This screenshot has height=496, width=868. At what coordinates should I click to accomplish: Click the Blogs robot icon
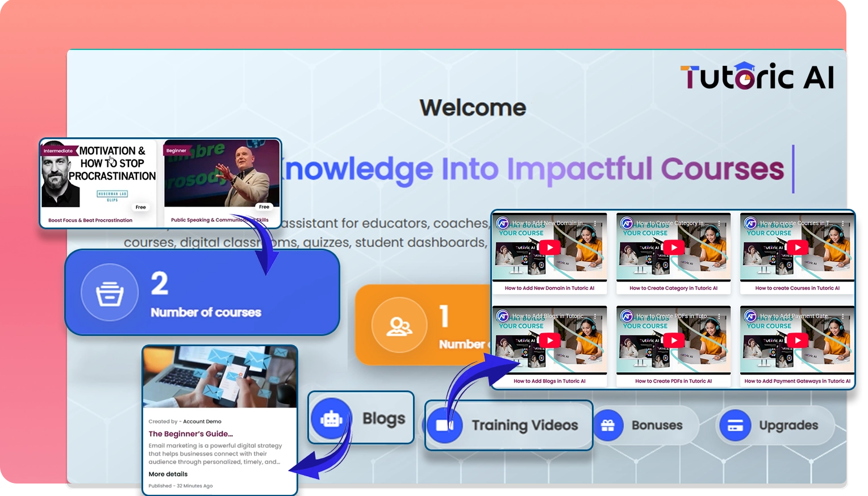331,418
